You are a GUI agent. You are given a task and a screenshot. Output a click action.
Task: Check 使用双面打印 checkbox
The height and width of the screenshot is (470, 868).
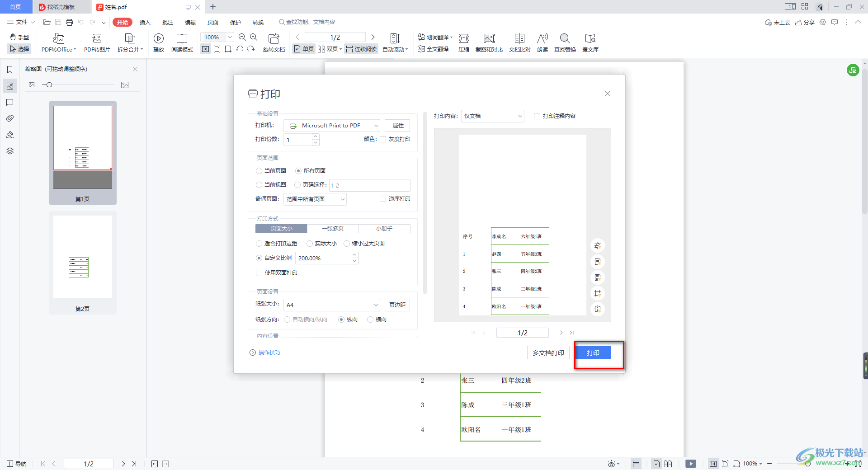coord(259,273)
